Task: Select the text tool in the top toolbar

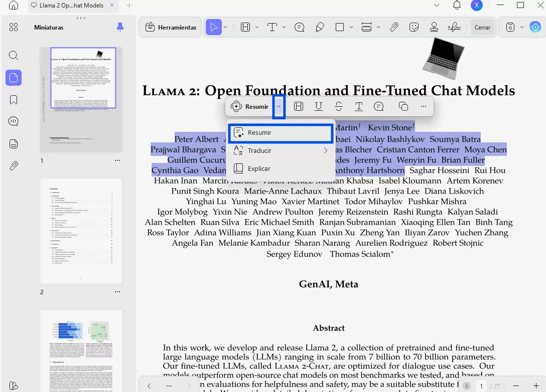Action: tap(272, 27)
